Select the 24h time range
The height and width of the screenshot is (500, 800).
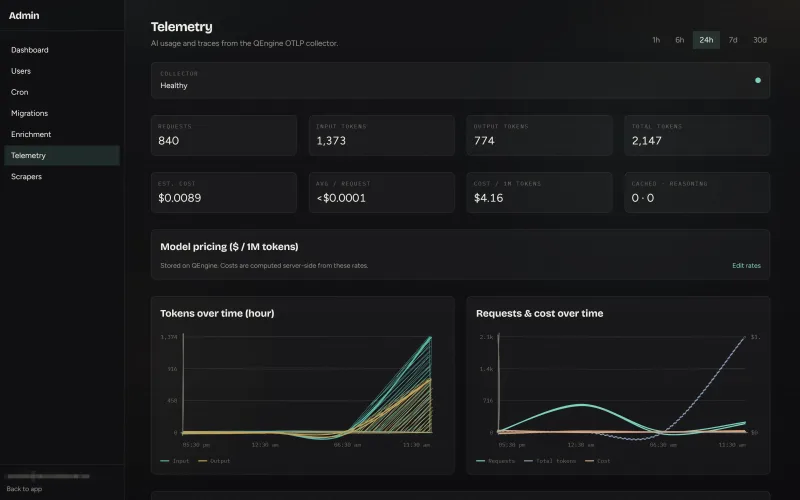pos(706,40)
